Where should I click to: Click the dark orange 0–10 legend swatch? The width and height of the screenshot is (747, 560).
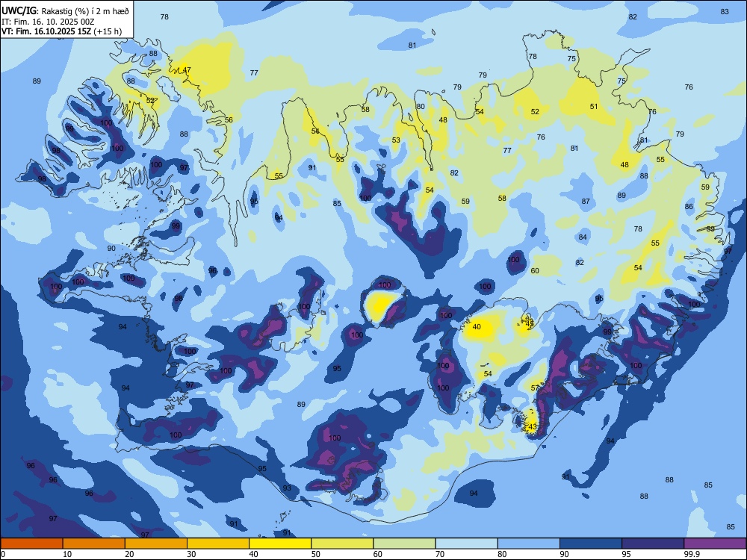(x=31, y=544)
